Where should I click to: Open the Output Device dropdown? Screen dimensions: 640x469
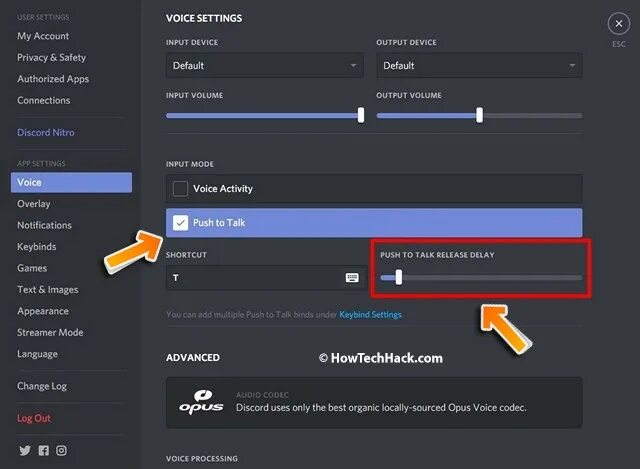tap(480, 65)
